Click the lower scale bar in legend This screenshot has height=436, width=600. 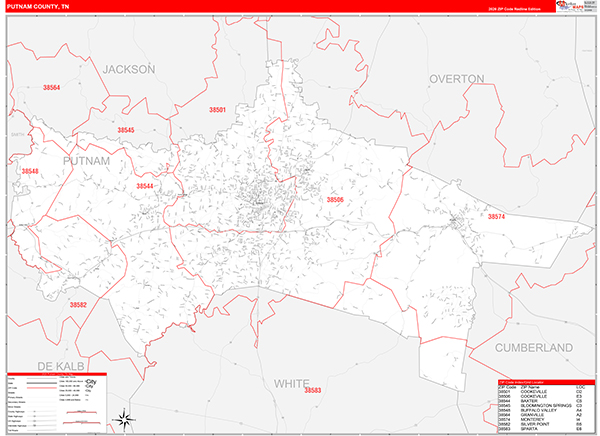pos(82,422)
